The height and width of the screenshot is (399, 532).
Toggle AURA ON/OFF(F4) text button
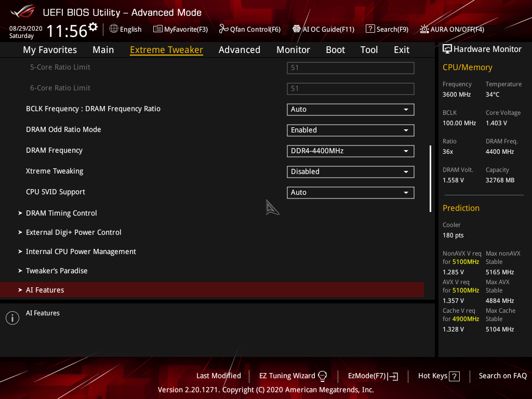(x=457, y=30)
